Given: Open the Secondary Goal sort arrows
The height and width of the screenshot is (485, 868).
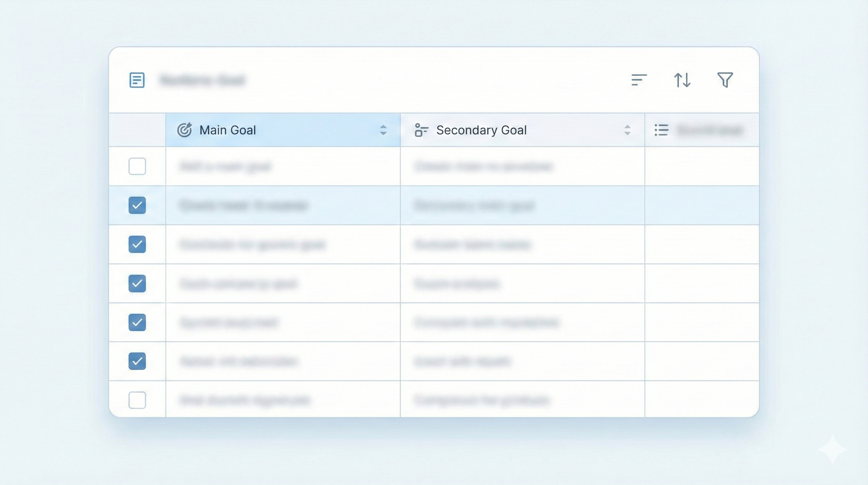Looking at the screenshot, I should (627, 130).
